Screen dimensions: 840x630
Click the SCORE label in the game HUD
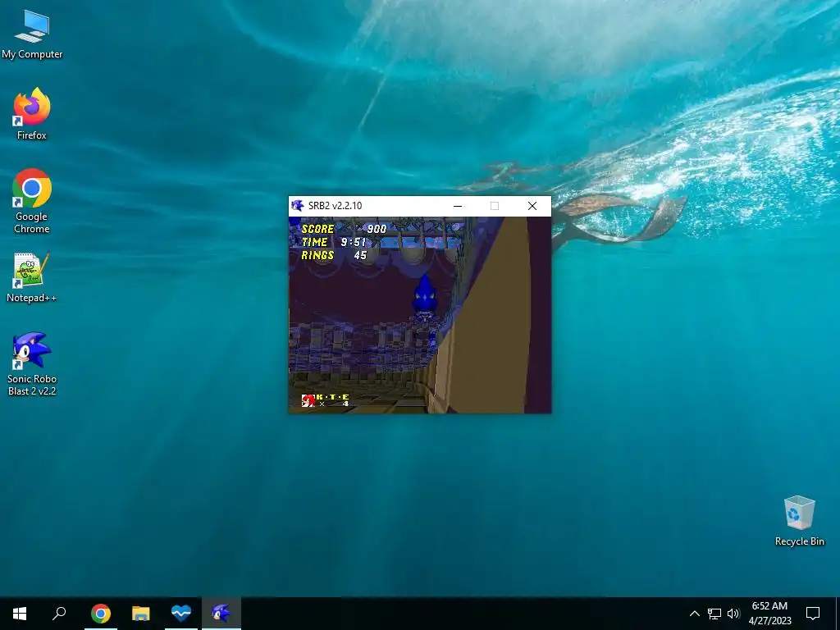[x=317, y=229]
